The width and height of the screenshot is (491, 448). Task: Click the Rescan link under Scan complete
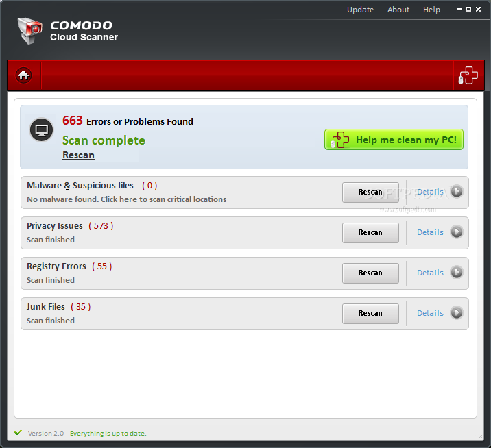point(78,155)
